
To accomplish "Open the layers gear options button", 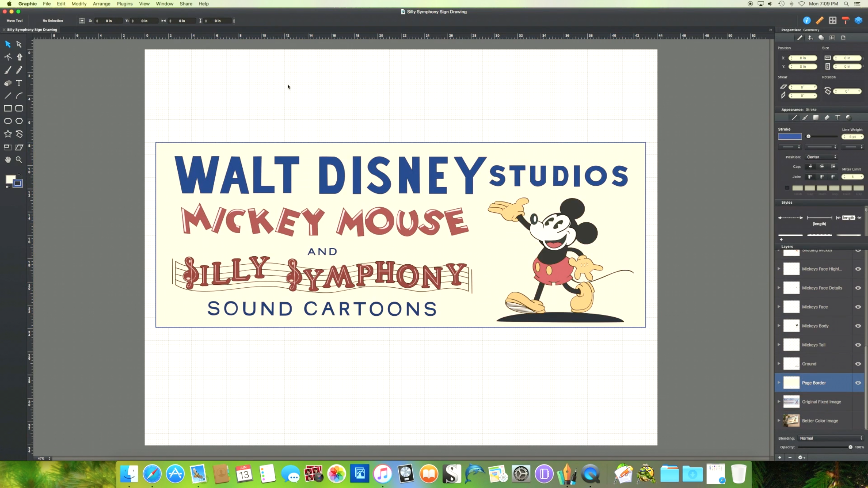I will pyautogui.click(x=801, y=457).
